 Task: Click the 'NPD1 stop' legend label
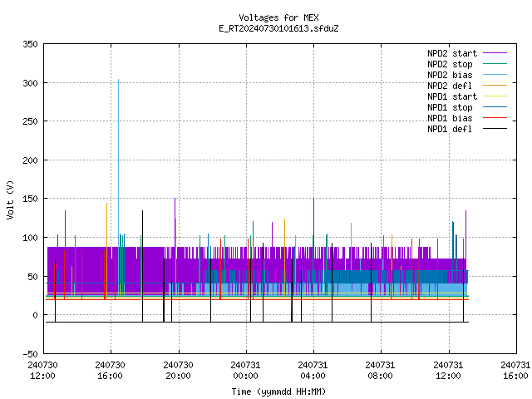coord(450,107)
